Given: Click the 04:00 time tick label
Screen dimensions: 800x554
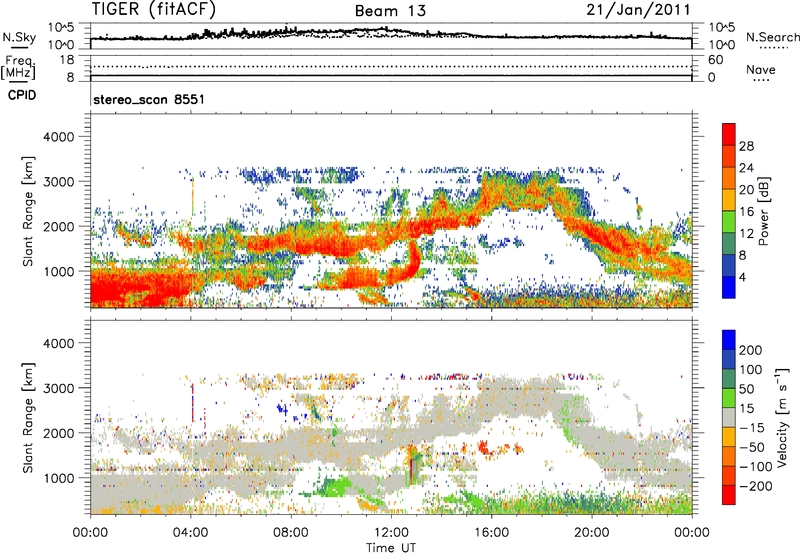Looking at the screenshot, I should (x=190, y=533).
